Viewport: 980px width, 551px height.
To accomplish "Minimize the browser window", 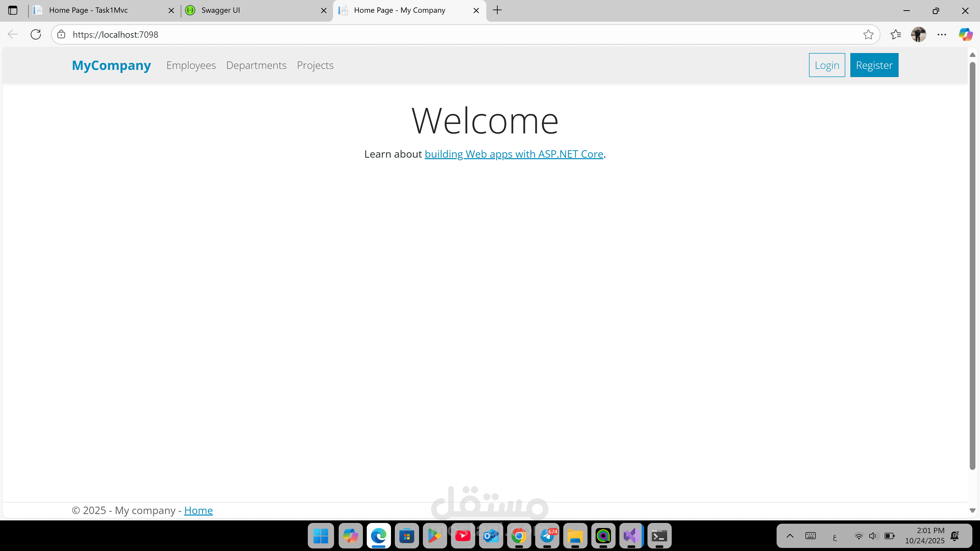I will point(906,11).
